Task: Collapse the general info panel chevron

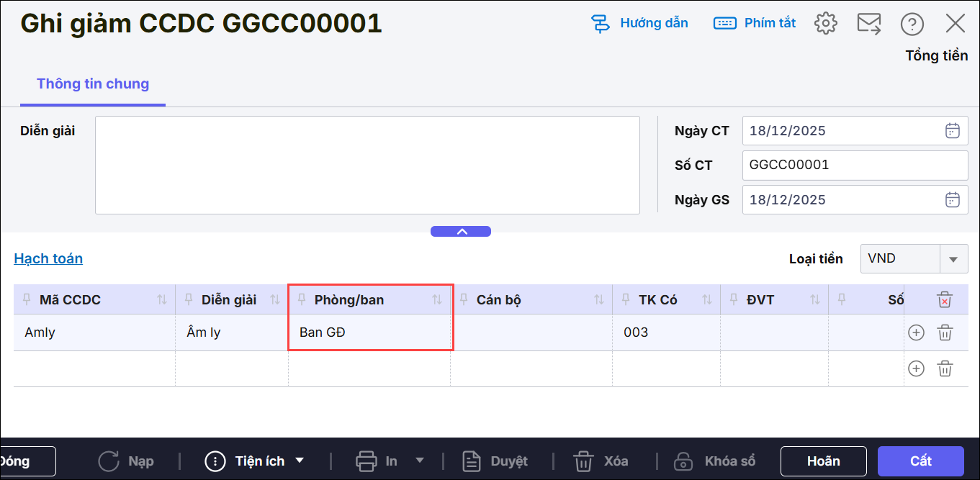Action: tap(461, 232)
